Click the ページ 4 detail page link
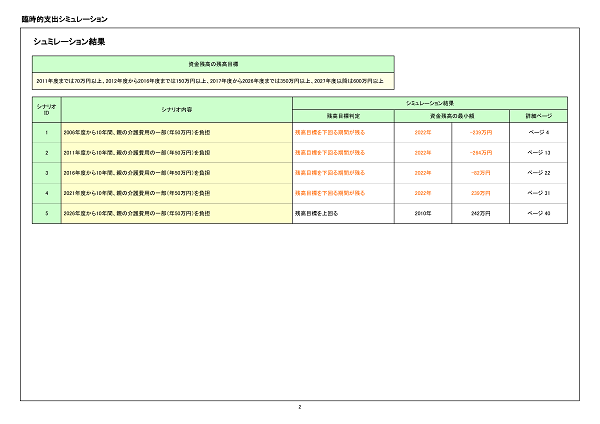 coord(539,132)
